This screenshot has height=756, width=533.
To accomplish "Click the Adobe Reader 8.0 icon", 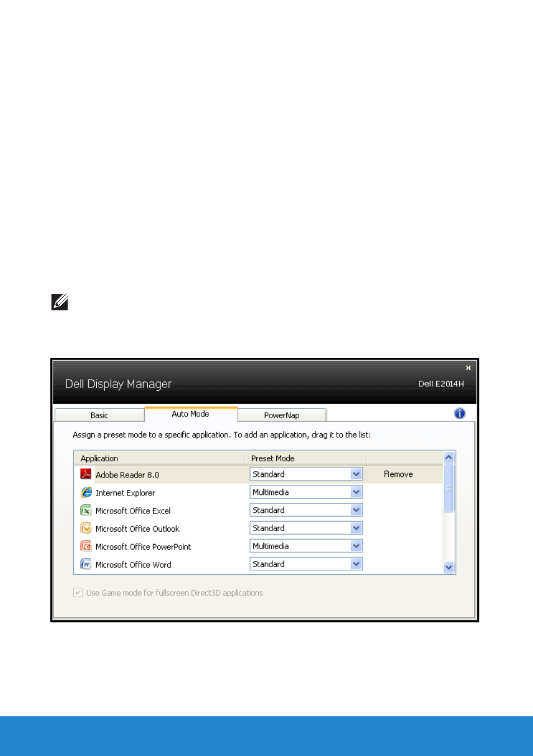I will (86, 474).
